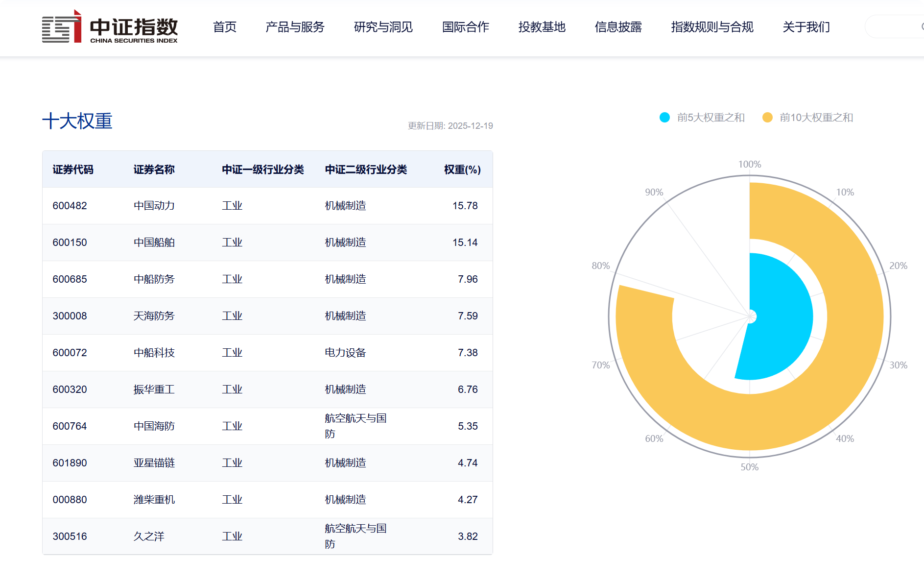Image resolution: width=924 pixels, height=583 pixels.
Task: Select security code 600150
Action: pyautogui.click(x=70, y=243)
